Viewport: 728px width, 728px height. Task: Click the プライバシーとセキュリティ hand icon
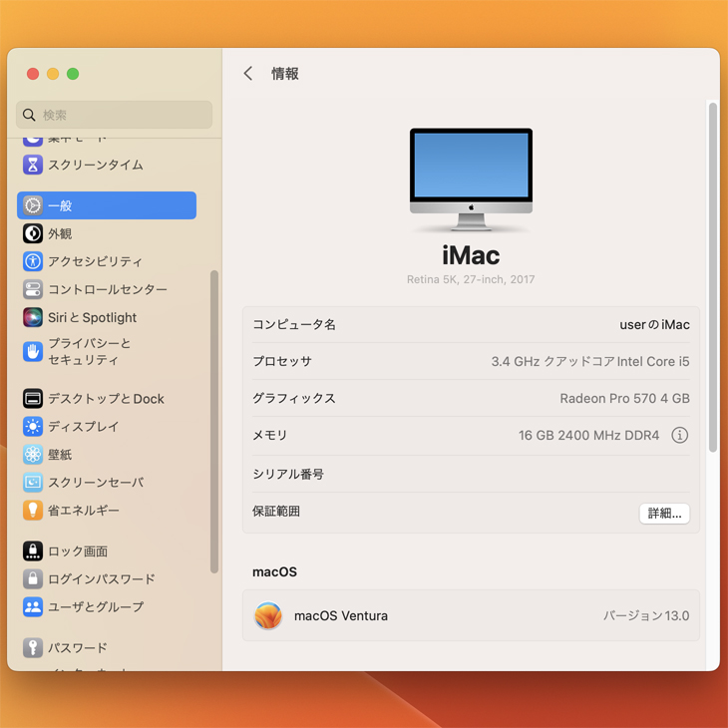pos(33,351)
